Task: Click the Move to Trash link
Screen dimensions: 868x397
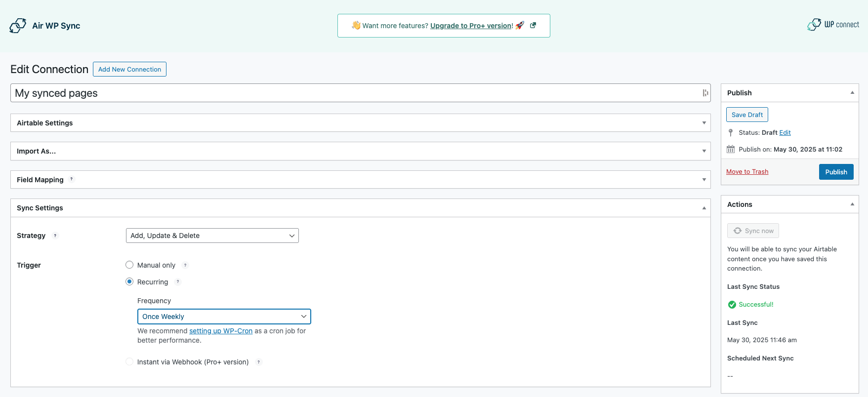Action: 747,172
